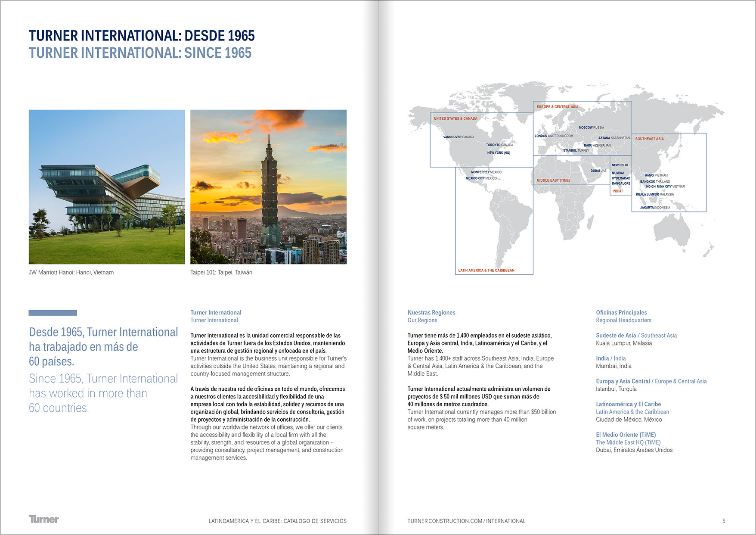The image size is (756, 535).
Task: Click 'Ciudad de México, México' office line
Action: (629, 420)
